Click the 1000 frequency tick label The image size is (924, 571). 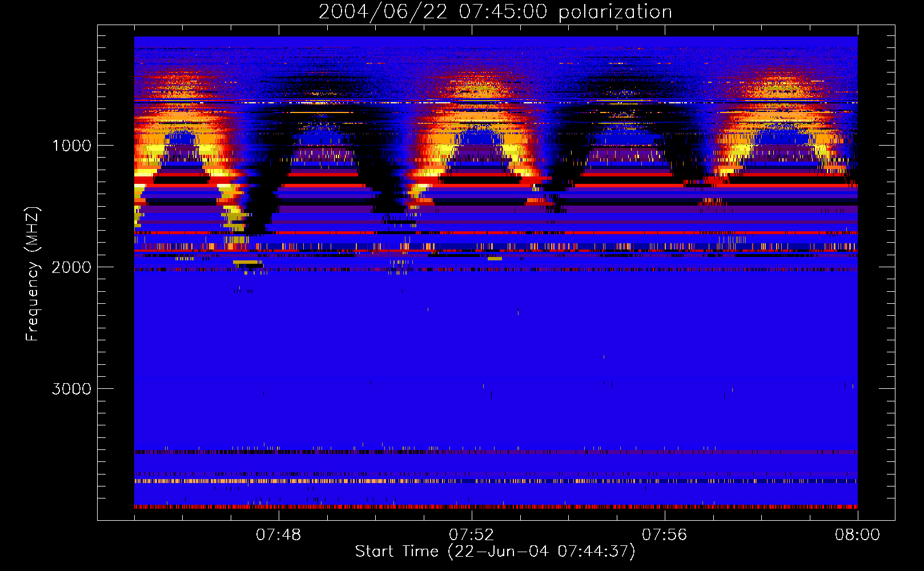[71, 146]
